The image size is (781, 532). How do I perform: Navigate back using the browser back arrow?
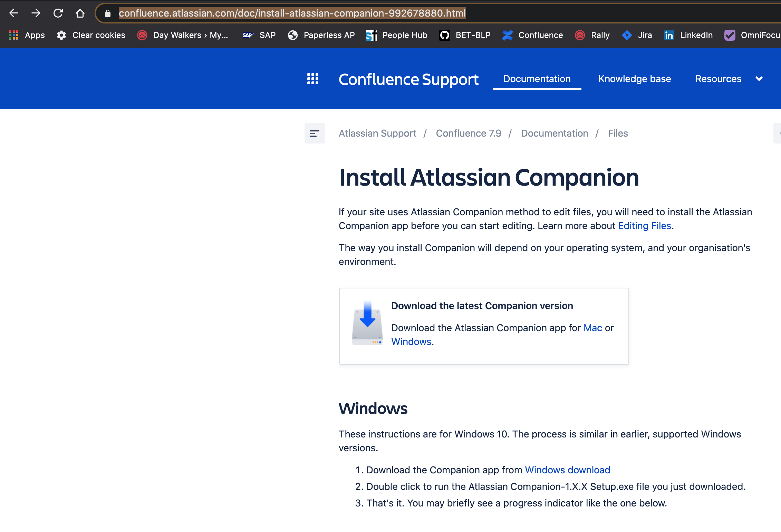13,13
